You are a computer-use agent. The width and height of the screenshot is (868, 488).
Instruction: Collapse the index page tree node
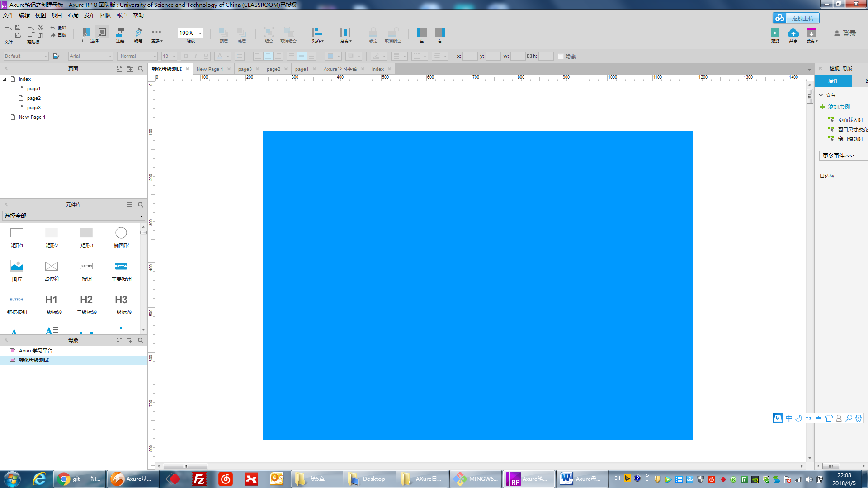(x=5, y=79)
